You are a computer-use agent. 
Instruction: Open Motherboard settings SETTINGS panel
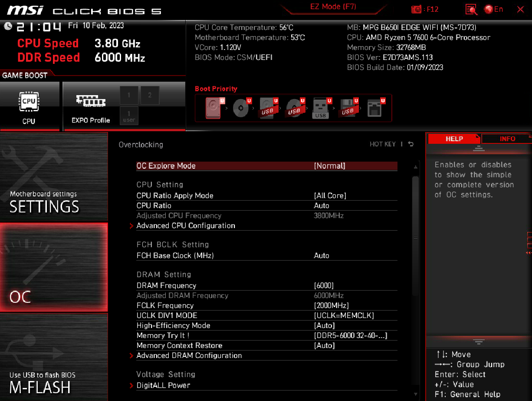pos(54,177)
